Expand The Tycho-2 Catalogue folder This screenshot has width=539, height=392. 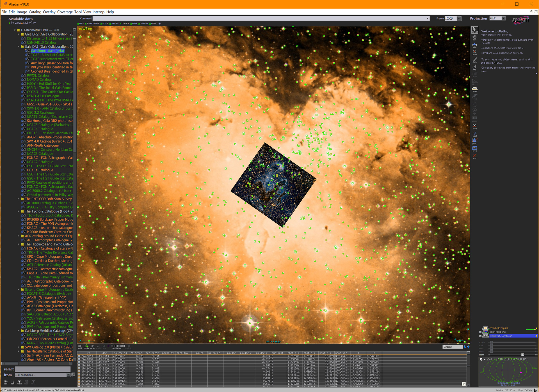click(x=19, y=211)
